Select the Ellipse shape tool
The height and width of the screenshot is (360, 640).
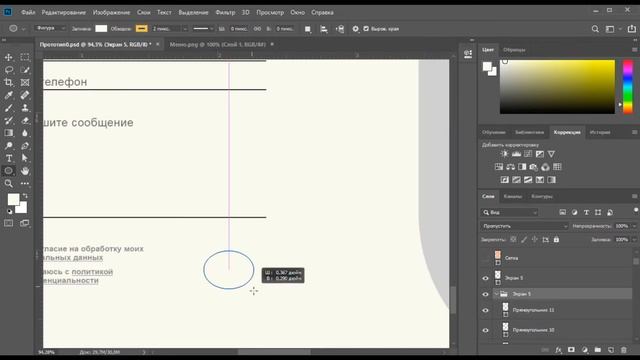point(9,171)
